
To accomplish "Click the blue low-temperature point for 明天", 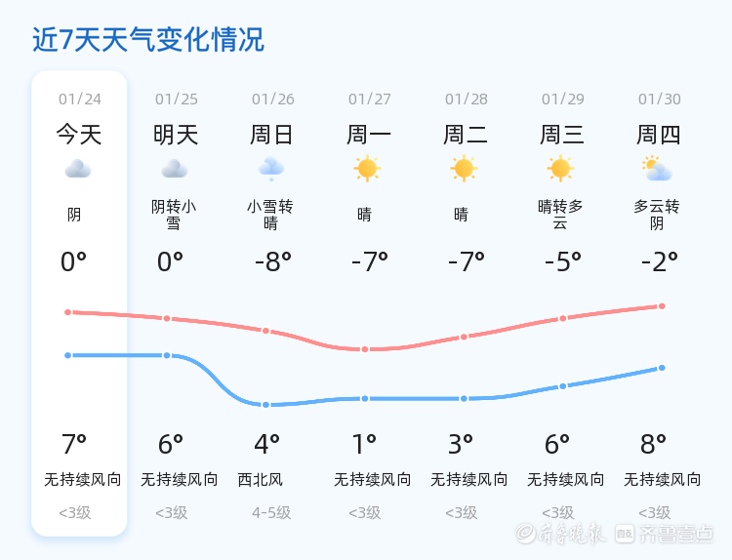I will (x=167, y=355).
